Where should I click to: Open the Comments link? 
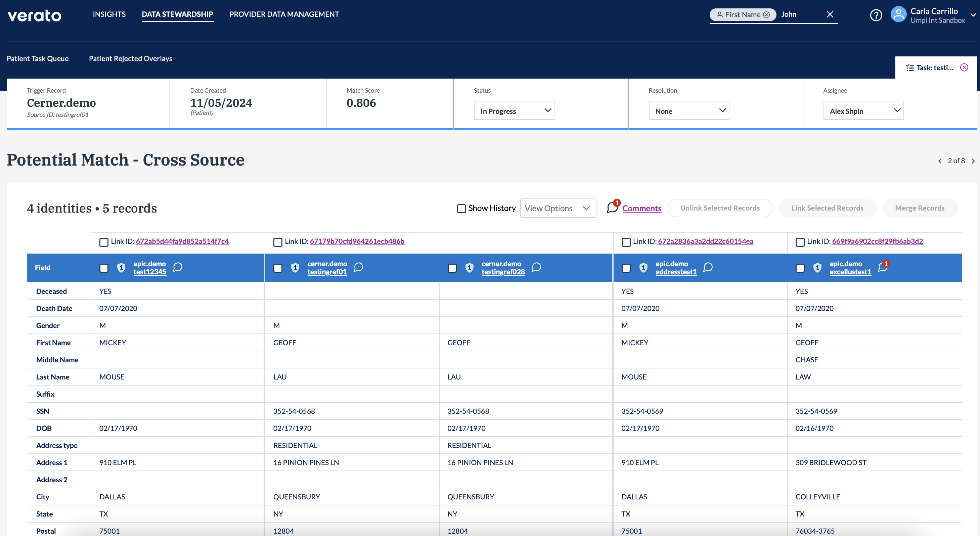point(641,209)
